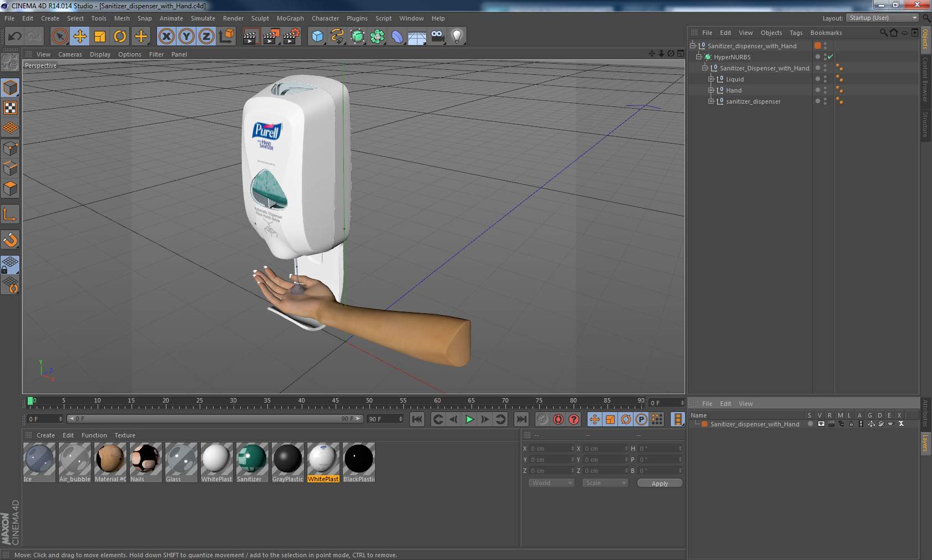Open the World coordinate dropdown

click(x=551, y=483)
